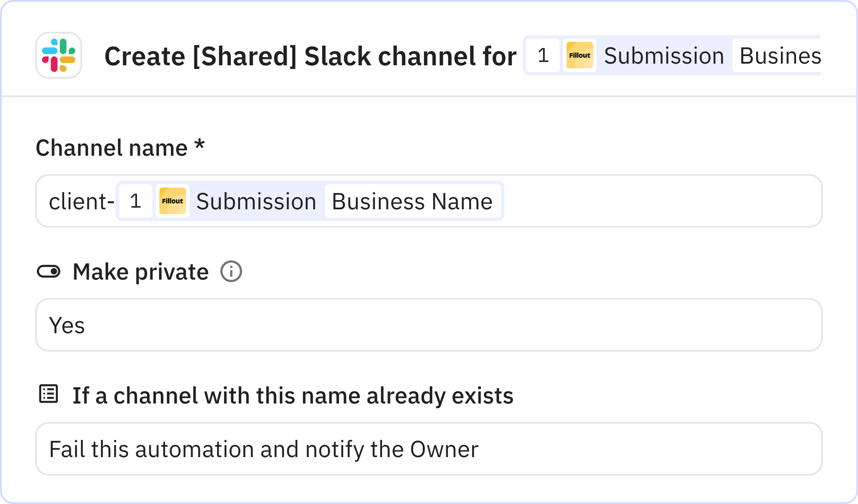Click the Submission text in Channel name token
The width and height of the screenshot is (858, 504).
pyautogui.click(x=256, y=201)
